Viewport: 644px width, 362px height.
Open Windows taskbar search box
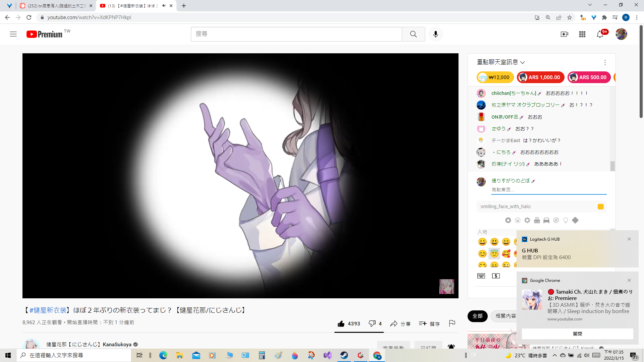[x=74, y=355]
